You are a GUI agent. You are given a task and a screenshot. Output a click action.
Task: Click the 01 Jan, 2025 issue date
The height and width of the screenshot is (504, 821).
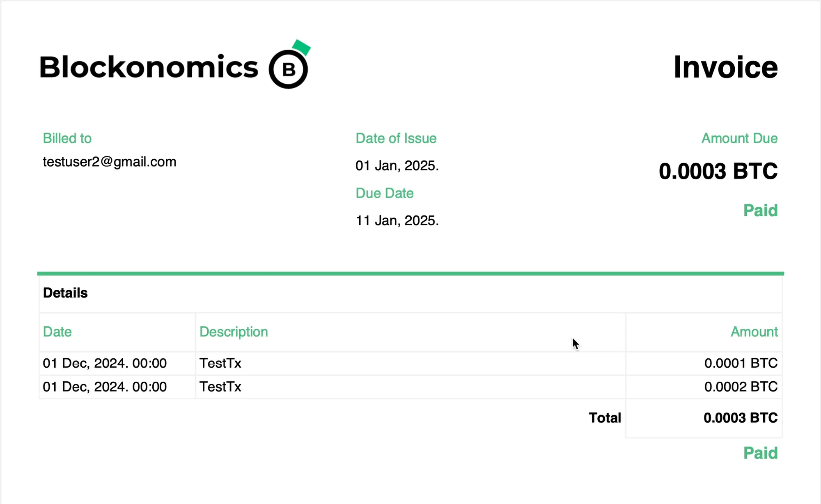coord(397,165)
